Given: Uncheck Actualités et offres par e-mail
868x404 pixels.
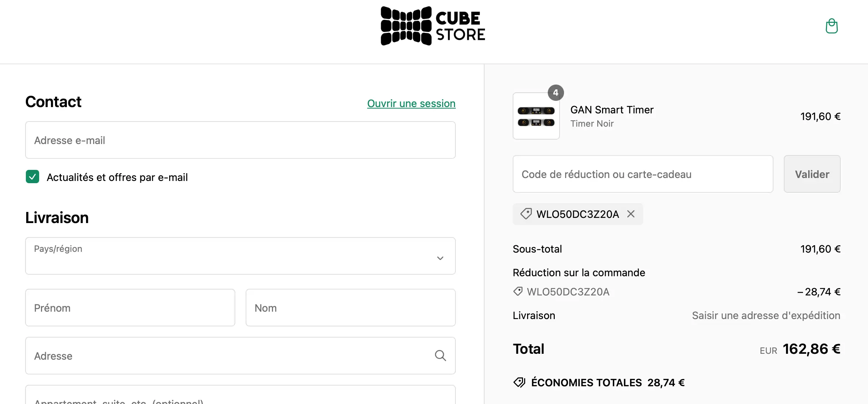Looking at the screenshot, I should tap(33, 177).
